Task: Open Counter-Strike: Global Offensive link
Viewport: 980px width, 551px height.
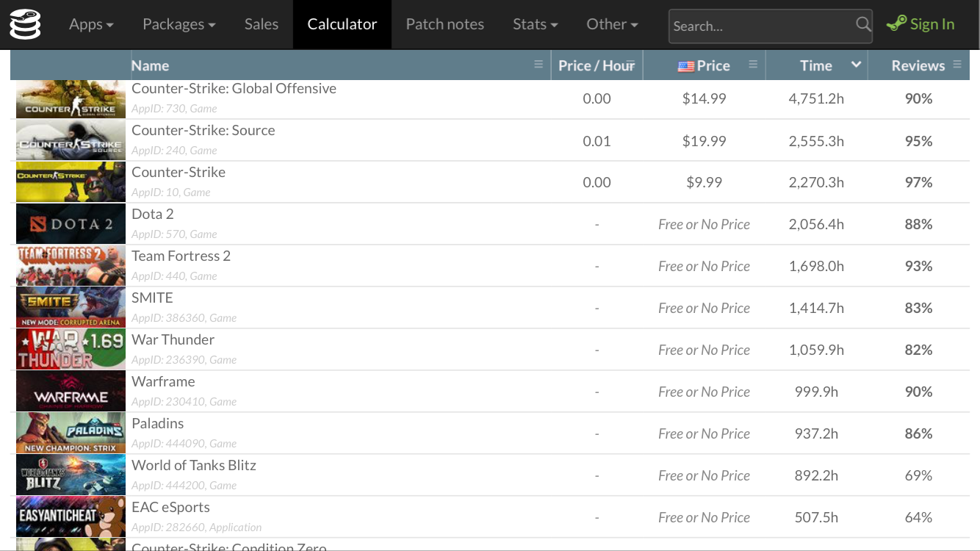Action: point(234,88)
